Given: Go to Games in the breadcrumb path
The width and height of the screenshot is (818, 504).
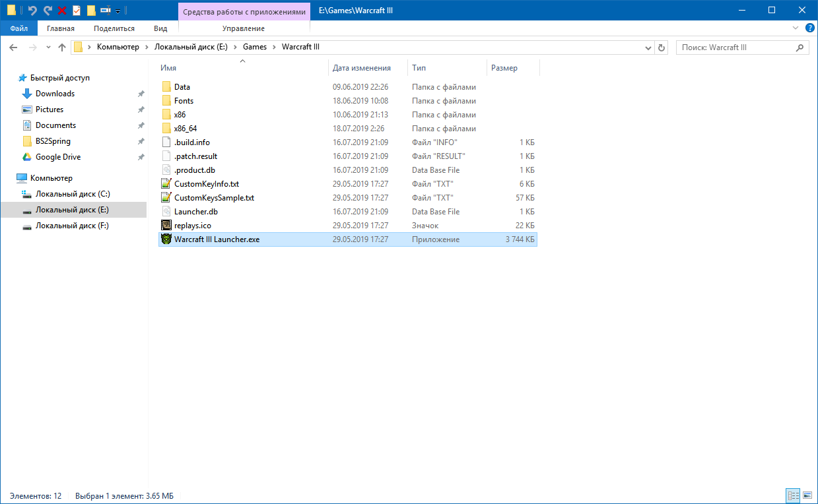Looking at the screenshot, I should point(255,47).
